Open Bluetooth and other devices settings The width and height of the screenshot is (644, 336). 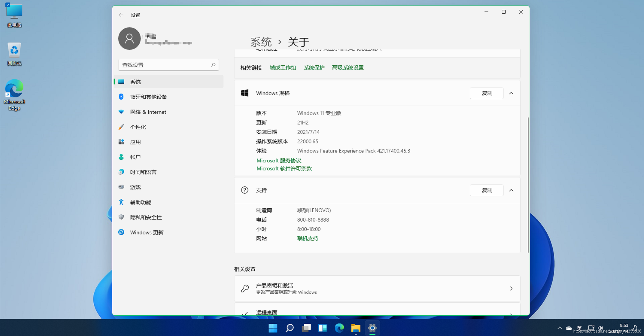148,97
